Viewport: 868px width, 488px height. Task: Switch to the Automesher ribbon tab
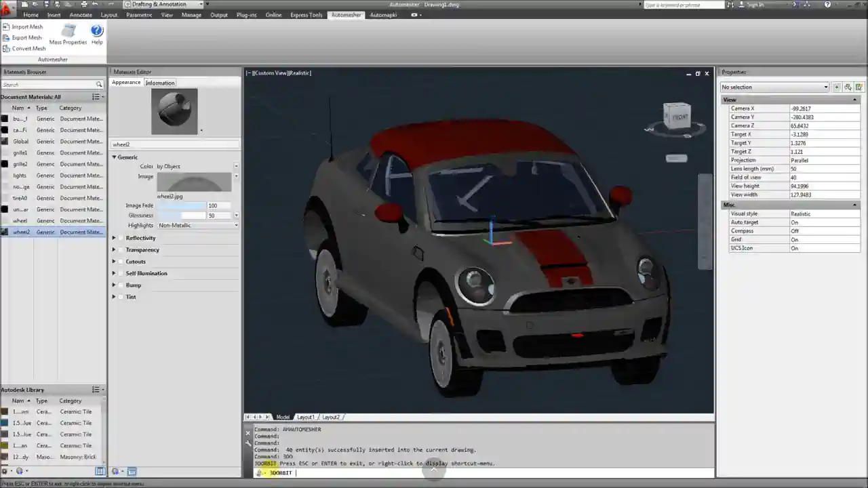click(x=346, y=14)
